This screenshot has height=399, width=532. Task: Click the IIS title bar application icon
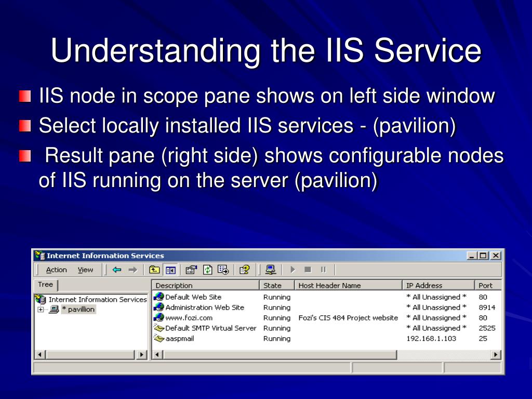point(39,256)
